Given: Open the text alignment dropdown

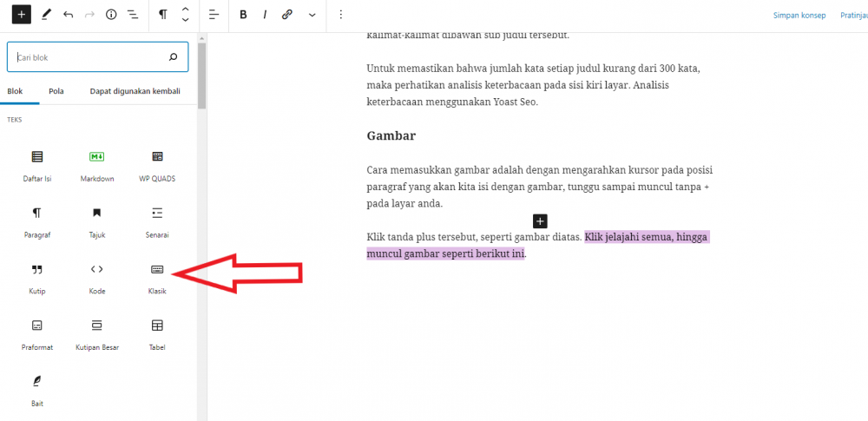Looking at the screenshot, I should pyautogui.click(x=214, y=15).
